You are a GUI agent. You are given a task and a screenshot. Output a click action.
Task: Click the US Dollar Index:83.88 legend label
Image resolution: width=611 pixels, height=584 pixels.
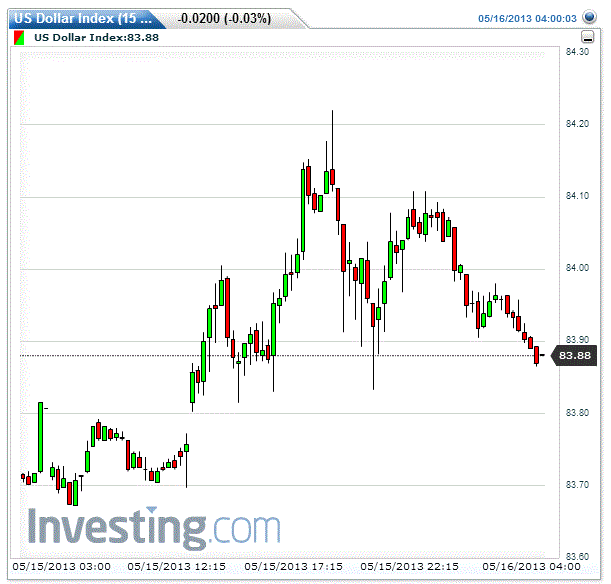click(x=97, y=38)
